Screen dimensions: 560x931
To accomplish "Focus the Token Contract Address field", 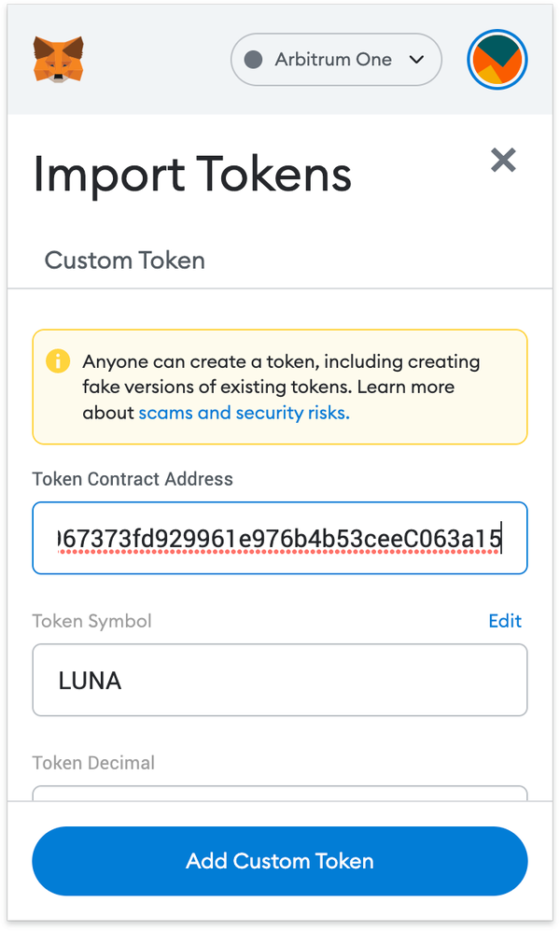I will point(280,539).
